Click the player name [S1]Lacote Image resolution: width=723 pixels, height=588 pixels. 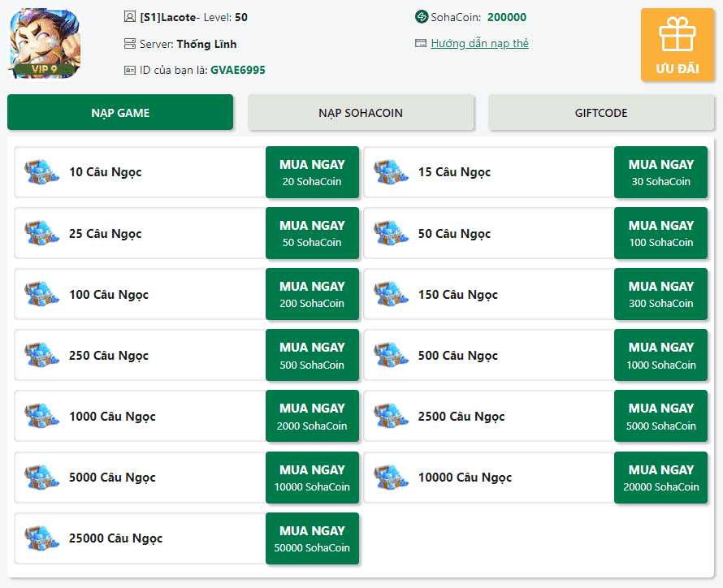[x=168, y=18]
